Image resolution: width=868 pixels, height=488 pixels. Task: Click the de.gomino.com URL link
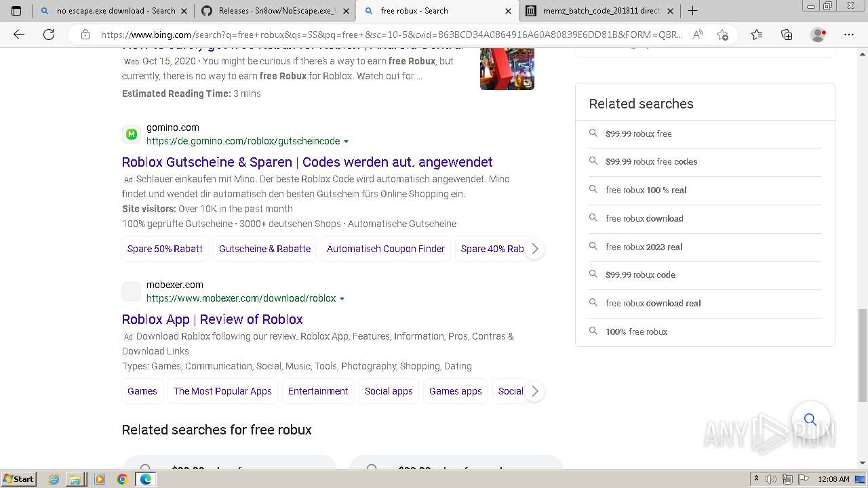coord(243,141)
